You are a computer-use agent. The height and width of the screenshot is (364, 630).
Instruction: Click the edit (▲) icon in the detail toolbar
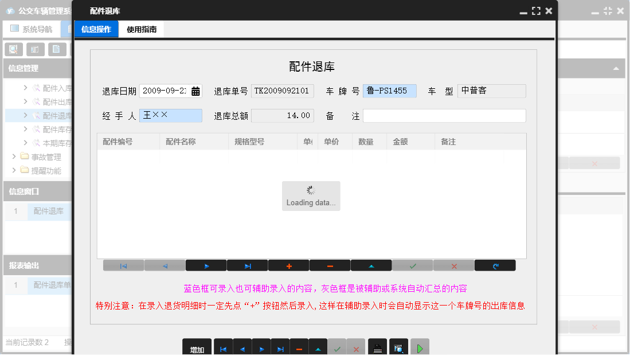371,265
